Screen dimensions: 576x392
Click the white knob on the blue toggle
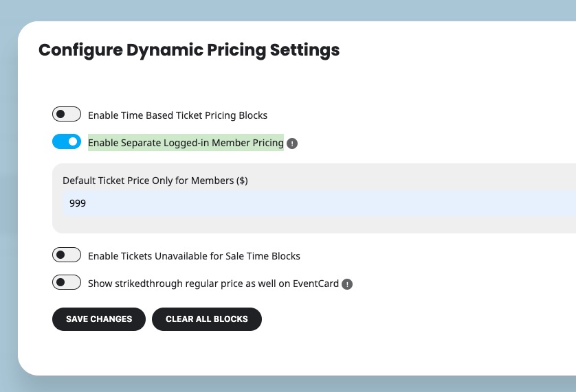click(73, 141)
